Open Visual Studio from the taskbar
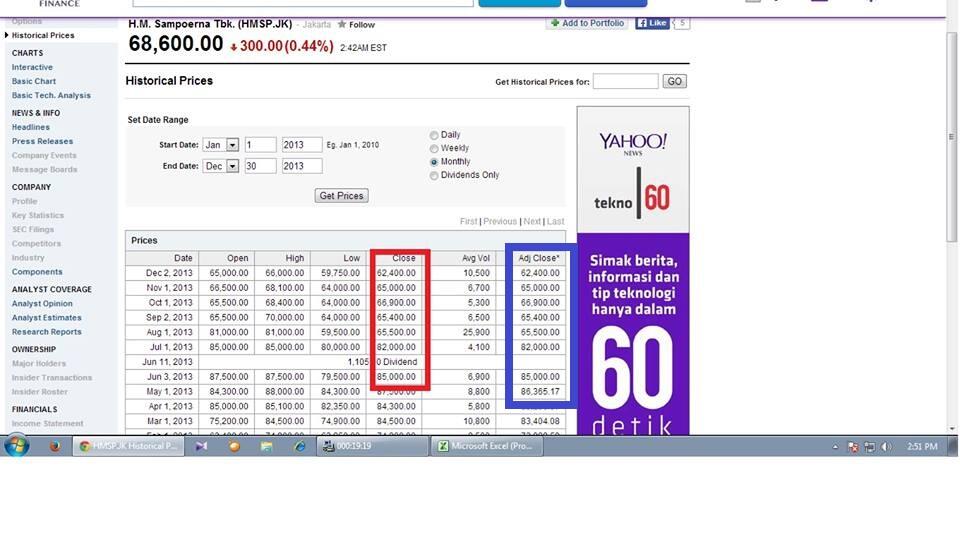Image resolution: width=960 pixels, height=542 pixels. point(201,446)
